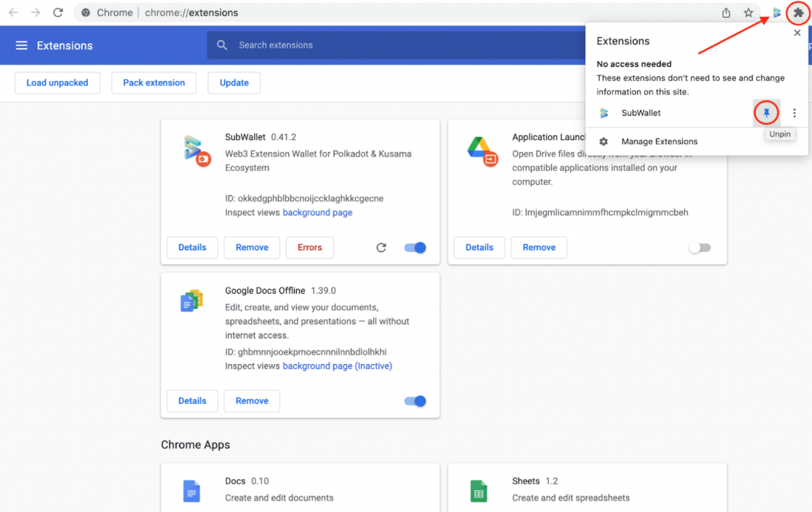
Task: Click the Sheets app icon
Action: [x=479, y=490]
